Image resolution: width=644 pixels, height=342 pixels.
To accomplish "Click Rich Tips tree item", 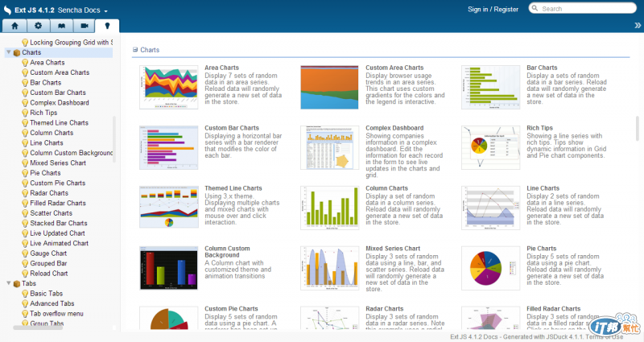I will pyautogui.click(x=43, y=113).
